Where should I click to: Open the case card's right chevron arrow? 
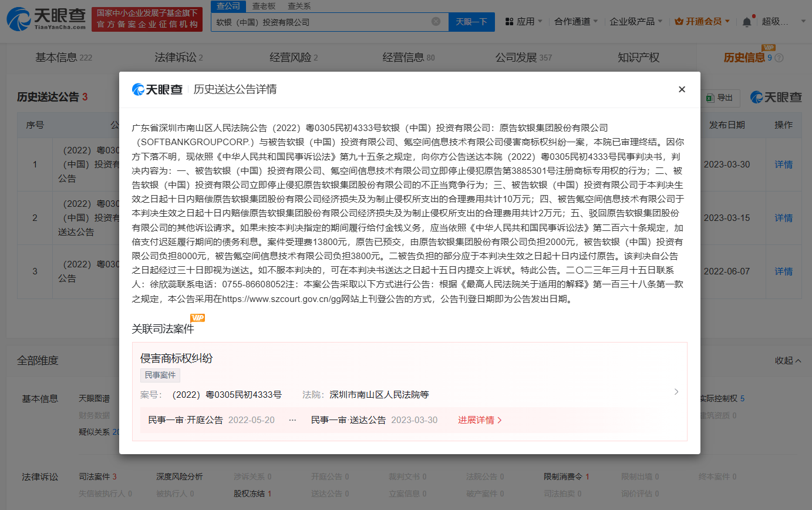(676, 391)
